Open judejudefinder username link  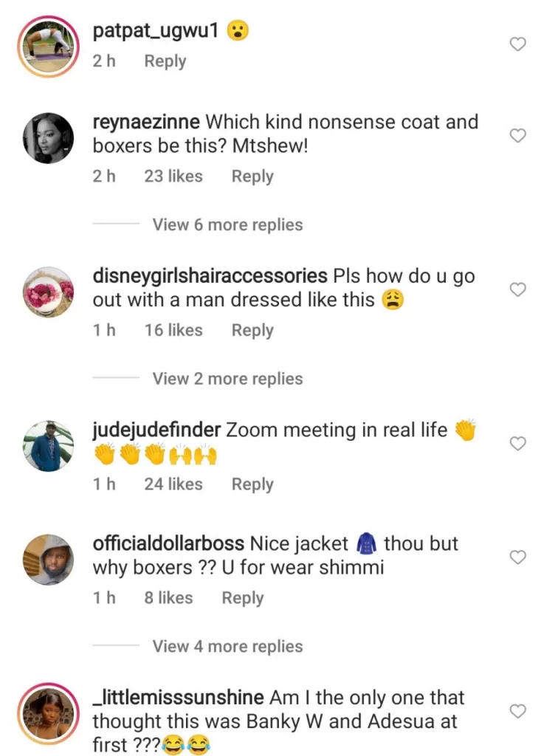click(x=156, y=430)
